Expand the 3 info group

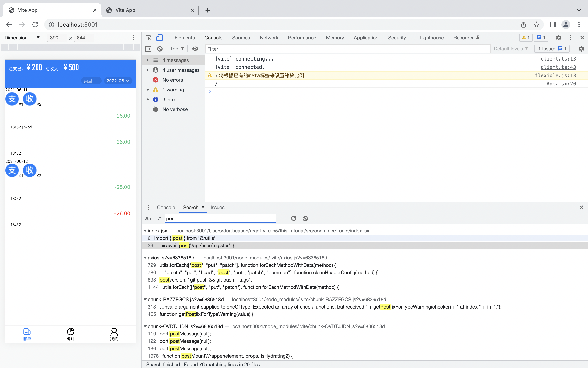coord(147,100)
